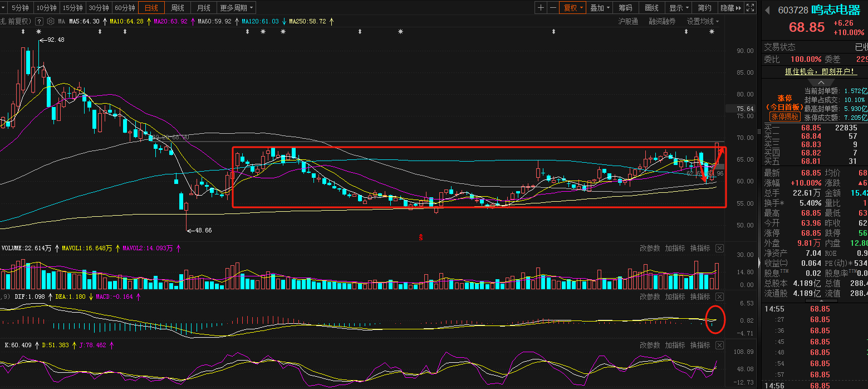This screenshot has width=868, height=389.
Task: Close the VOLUME indicator panel
Action: (x=719, y=248)
